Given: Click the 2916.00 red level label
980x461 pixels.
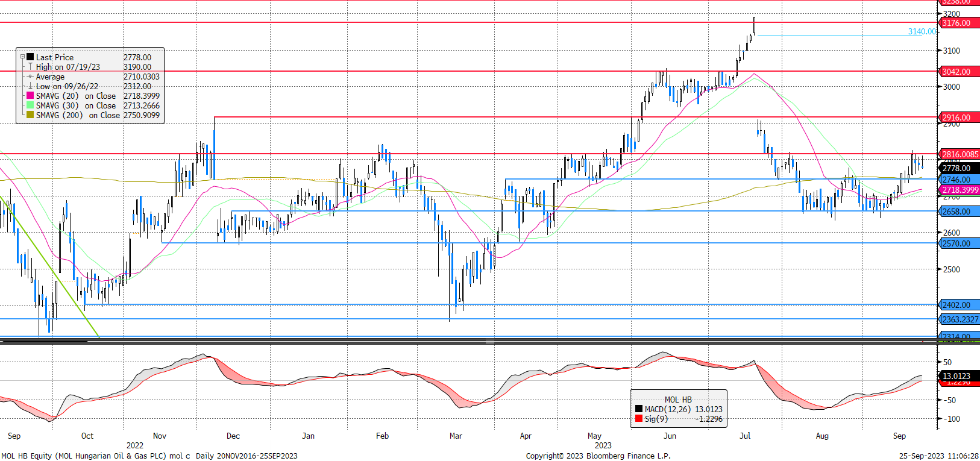Looking at the screenshot, I should click(x=960, y=118).
